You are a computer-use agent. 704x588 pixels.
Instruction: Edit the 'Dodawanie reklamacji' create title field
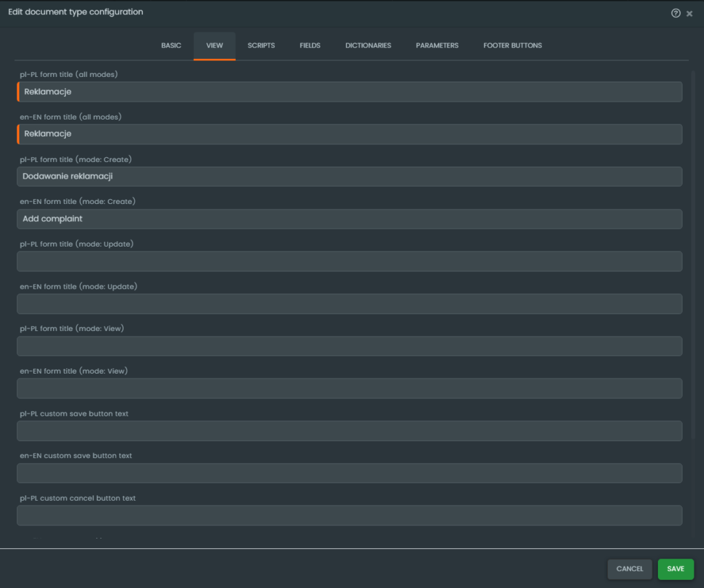pos(349,177)
